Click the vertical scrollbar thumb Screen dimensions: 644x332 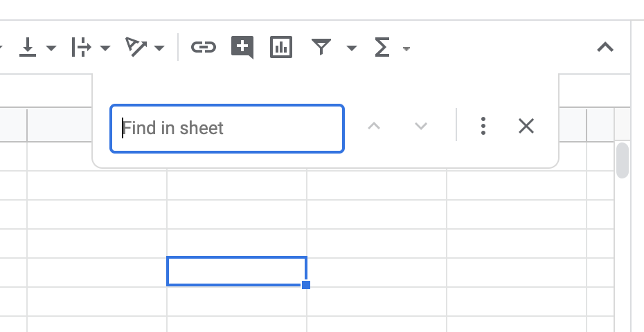pyautogui.click(x=622, y=160)
